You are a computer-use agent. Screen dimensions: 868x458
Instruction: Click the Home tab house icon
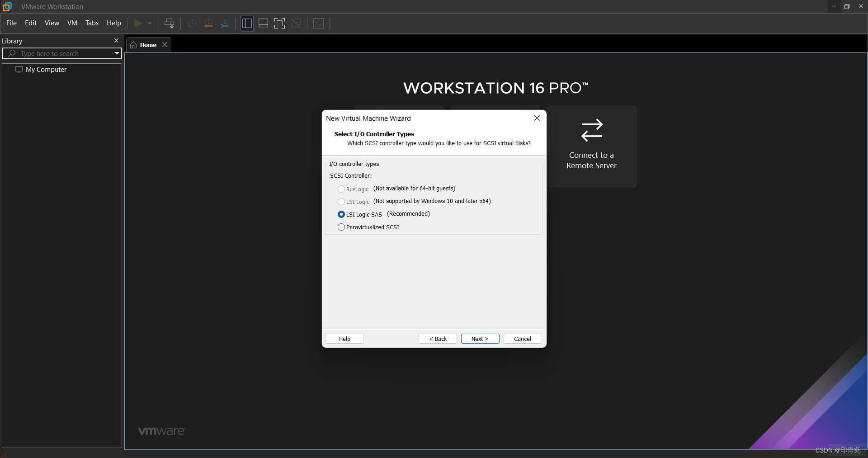coord(133,45)
